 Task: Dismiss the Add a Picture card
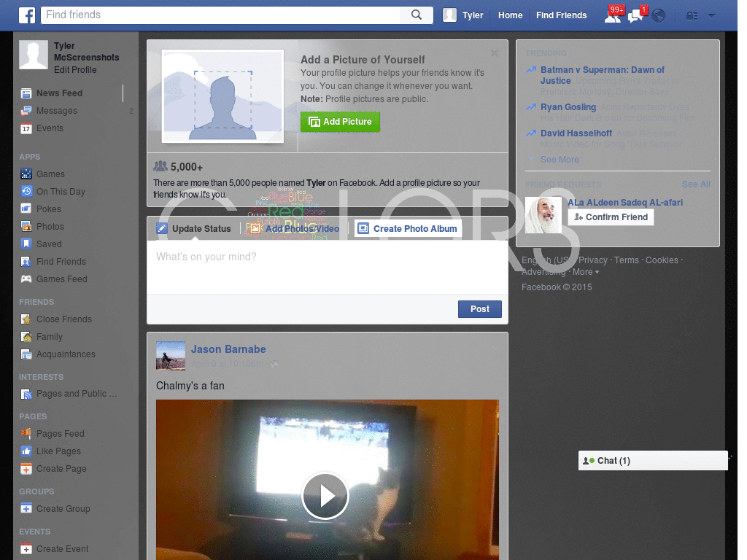tap(495, 52)
